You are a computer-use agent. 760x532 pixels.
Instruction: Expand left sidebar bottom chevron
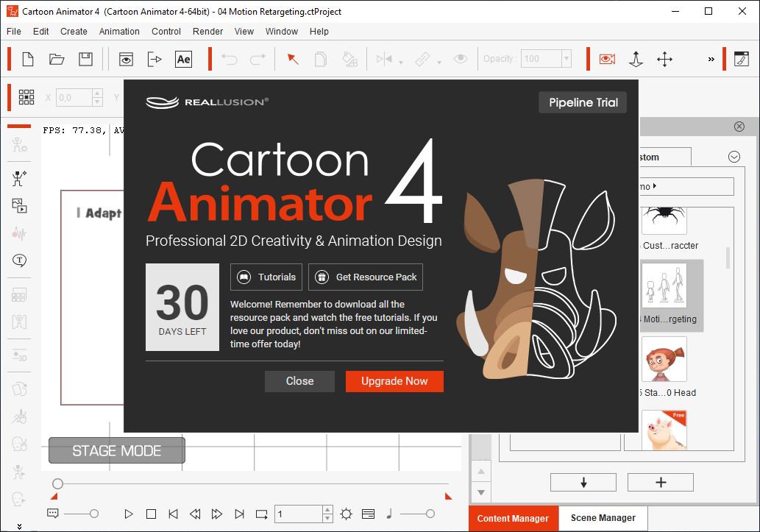tap(19, 526)
